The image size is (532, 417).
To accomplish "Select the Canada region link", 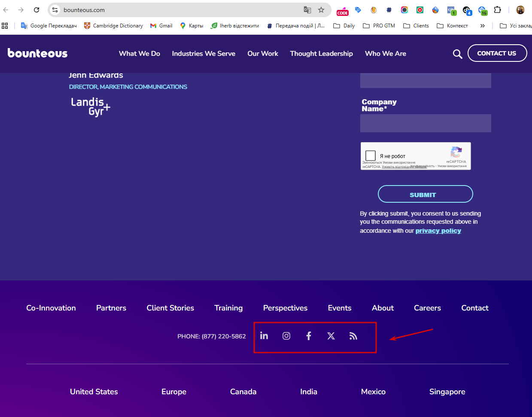I will (243, 392).
